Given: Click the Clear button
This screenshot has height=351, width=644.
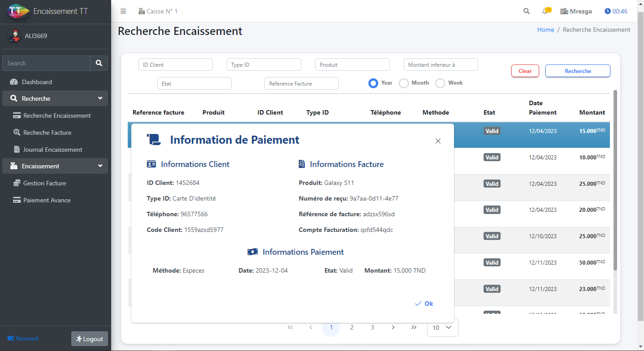Looking at the screenshot, I should tap(525, 71).
